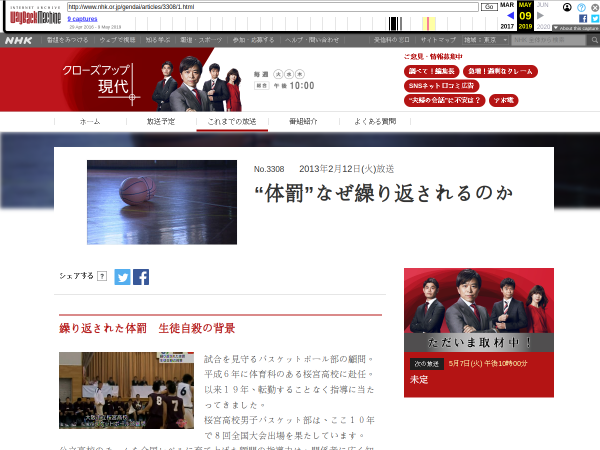Viewport: 600px width, 450px height.
Task: Click the Wayback Machine logo
Action: point(35,15)
